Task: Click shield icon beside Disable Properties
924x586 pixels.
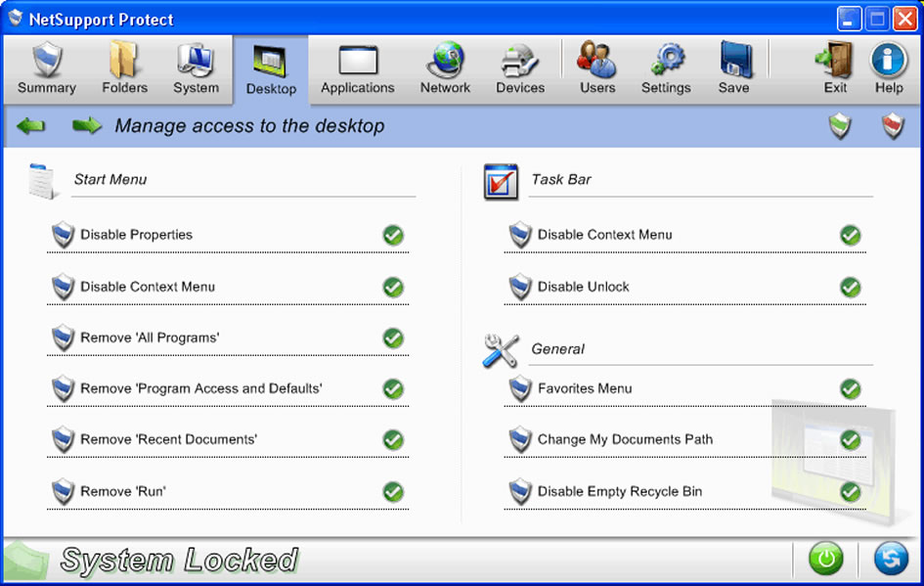Action: point(63,235)
